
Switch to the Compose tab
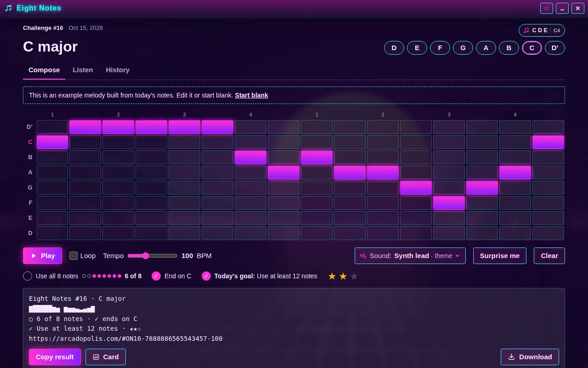click(x=44, y=70)
